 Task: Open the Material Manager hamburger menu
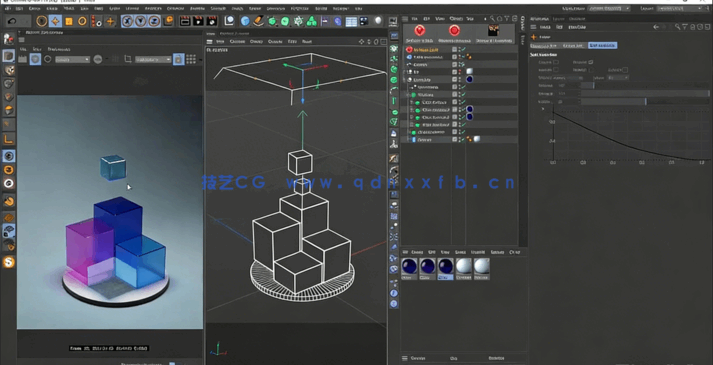click(405, 252)
